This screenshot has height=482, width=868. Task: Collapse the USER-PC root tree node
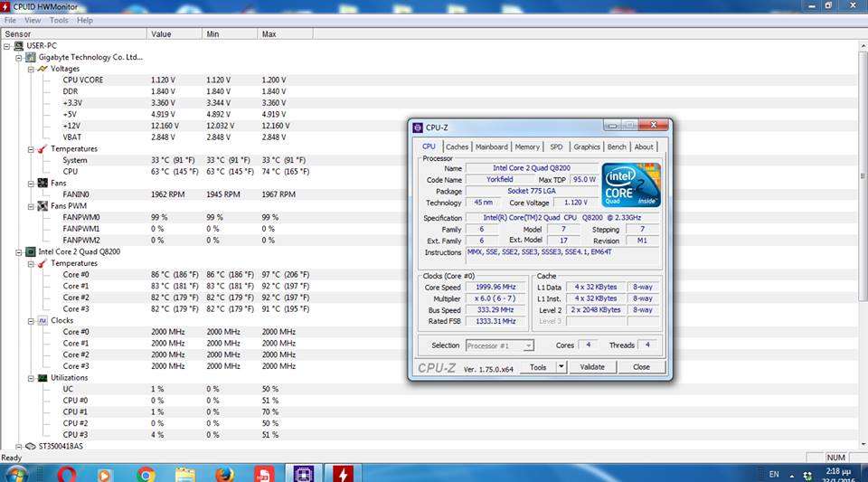[7, 45]
